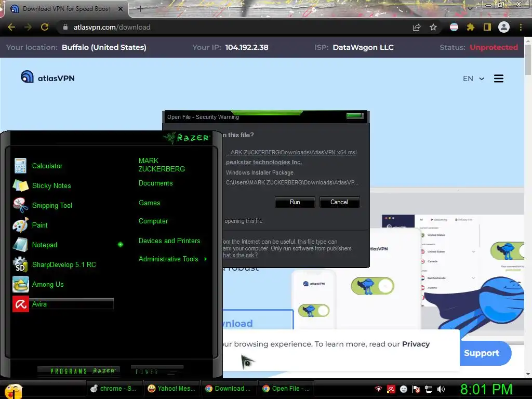Click the Unprotected status text
Image resolution: width=532 pixels, height=399 pixels.
pyautogui.click(x=494, y=47)
